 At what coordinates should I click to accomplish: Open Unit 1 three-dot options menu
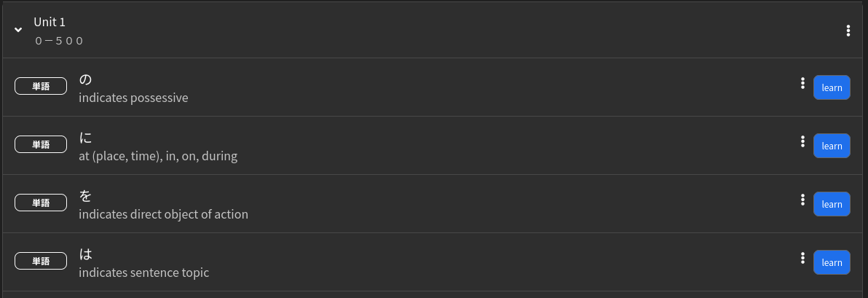(x=848, y=31)
